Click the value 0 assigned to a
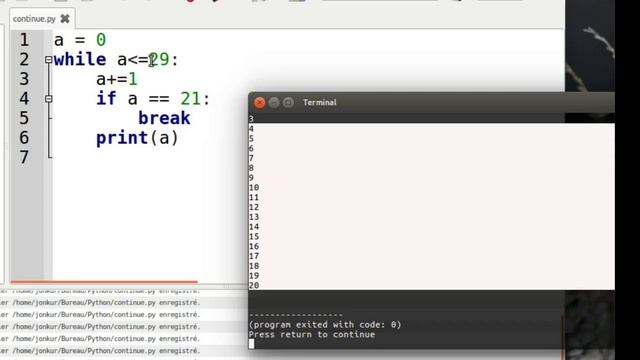Image resolution: width=640 pixels, height=360 pixels. click(x=101, y=40)
